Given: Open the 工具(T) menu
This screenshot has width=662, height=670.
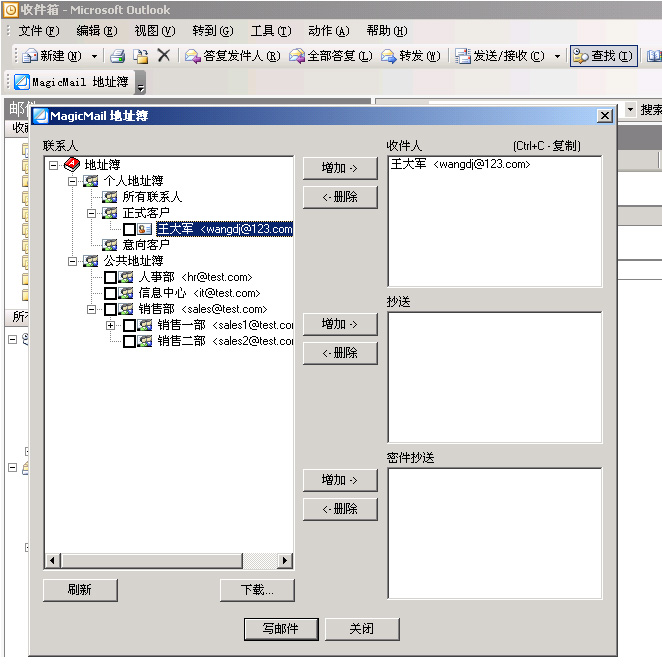Looking at the screenshot, I should point(271,31).
